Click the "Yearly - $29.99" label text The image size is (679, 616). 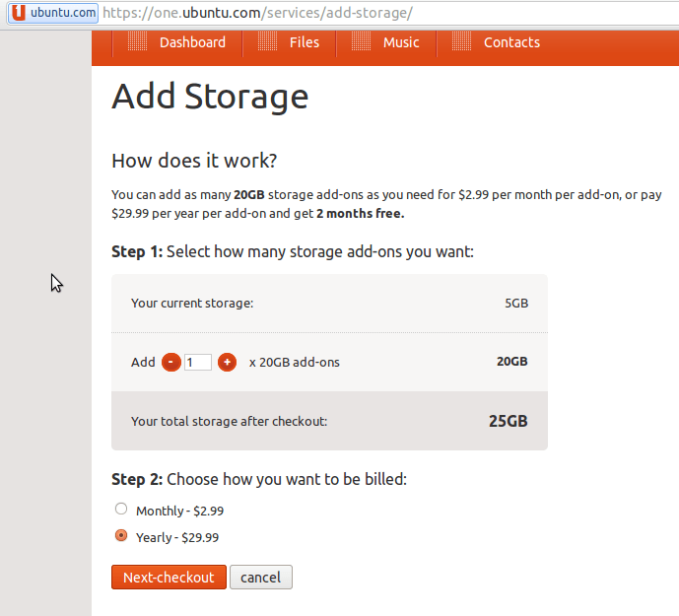pos(177,537)
